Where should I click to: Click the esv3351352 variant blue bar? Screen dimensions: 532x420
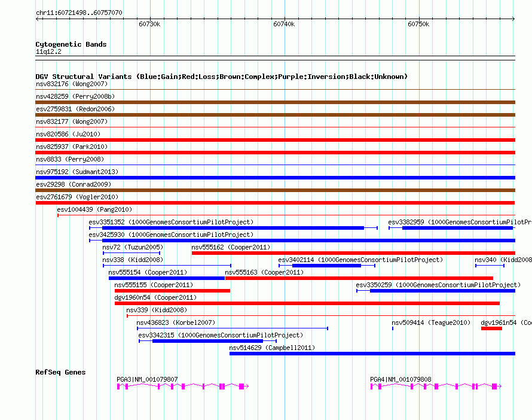click(233, 228)
